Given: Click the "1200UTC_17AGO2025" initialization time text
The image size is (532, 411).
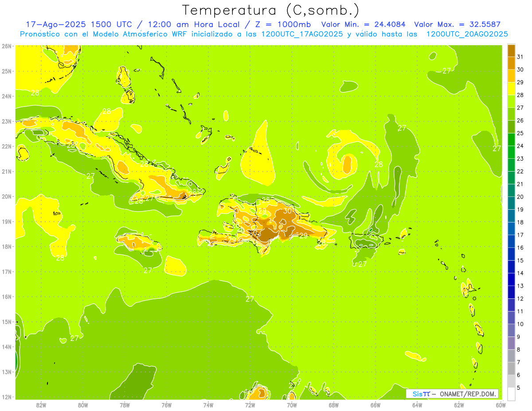Looking at the screenshot, I should (301, 34).
